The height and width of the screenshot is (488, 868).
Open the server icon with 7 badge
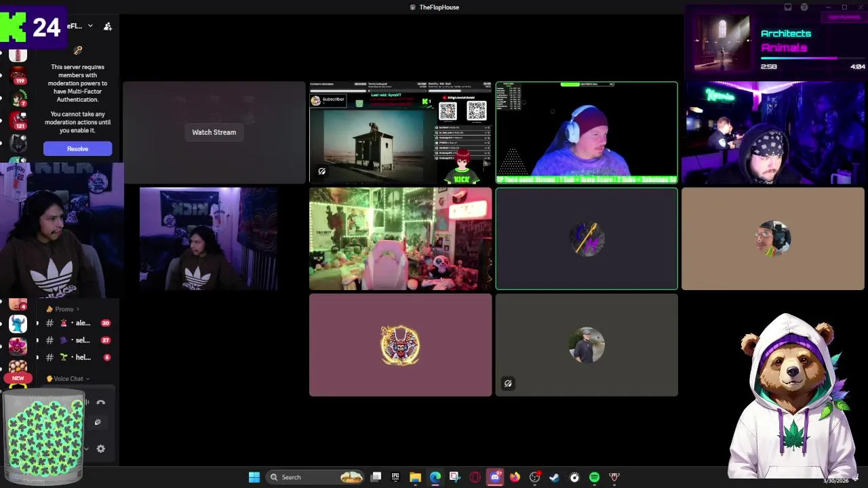pos(18,98)
